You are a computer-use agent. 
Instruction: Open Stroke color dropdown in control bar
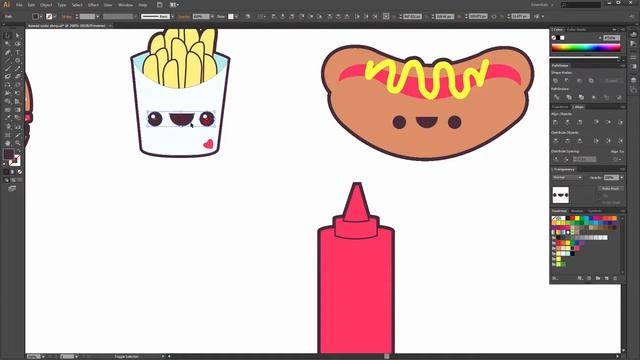[x=55, y=16]
